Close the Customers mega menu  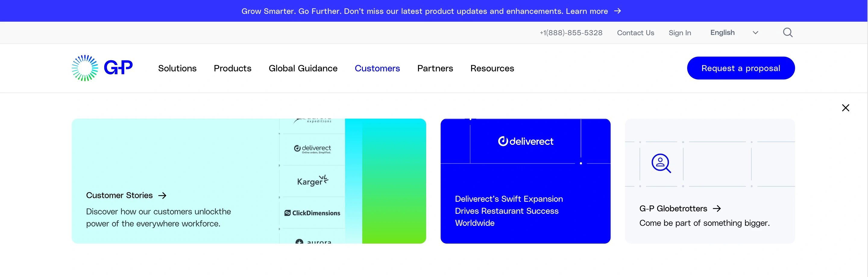(845, 108)
